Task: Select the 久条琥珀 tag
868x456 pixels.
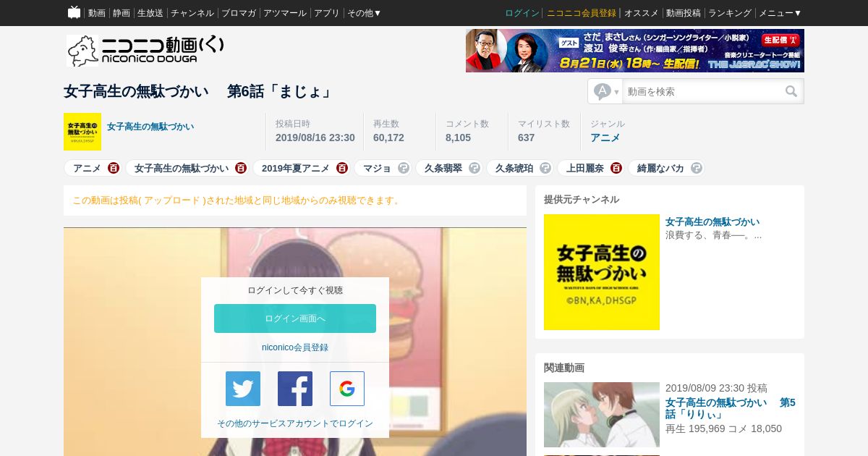Action: [514, 168]
